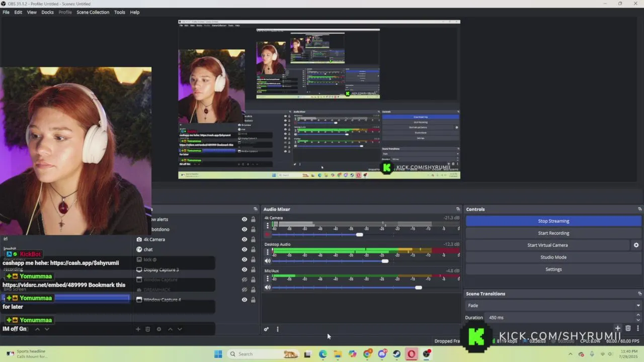Show hidden system tray icons chevron
The image size is (644, 362).
pyautogui.click(x=570, y=354)
